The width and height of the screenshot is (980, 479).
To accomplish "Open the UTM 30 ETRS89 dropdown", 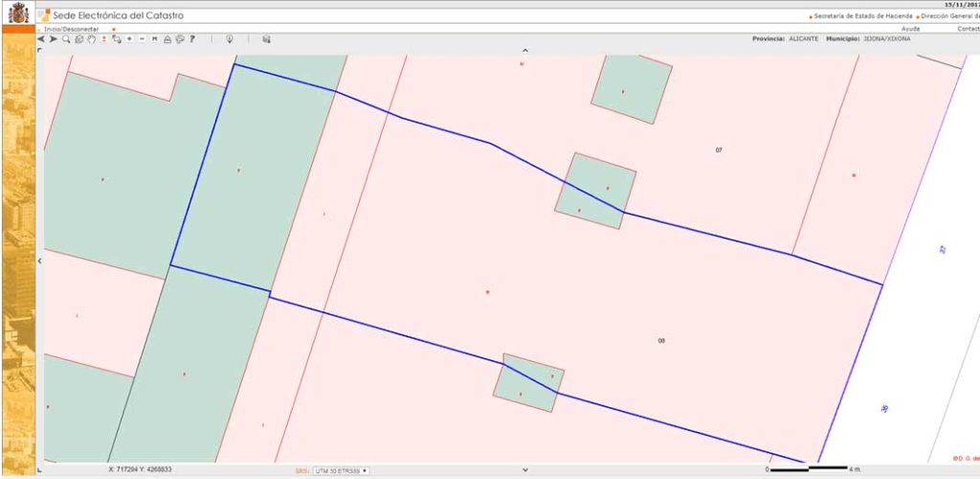I will tap(342, 471).
